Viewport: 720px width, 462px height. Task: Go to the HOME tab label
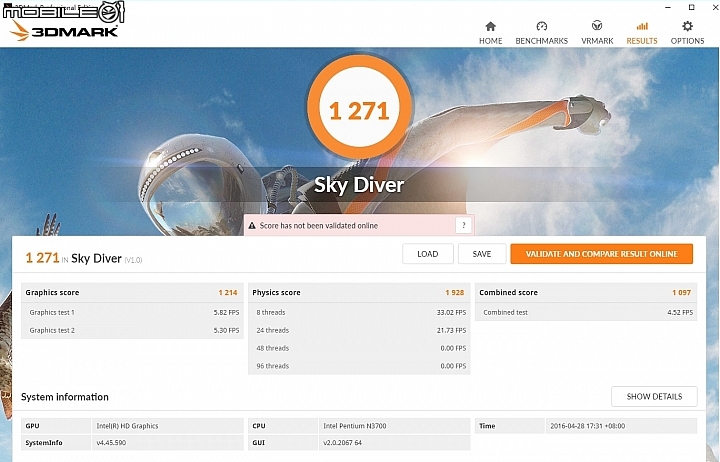pyautogui.click(x=490, y=41)
